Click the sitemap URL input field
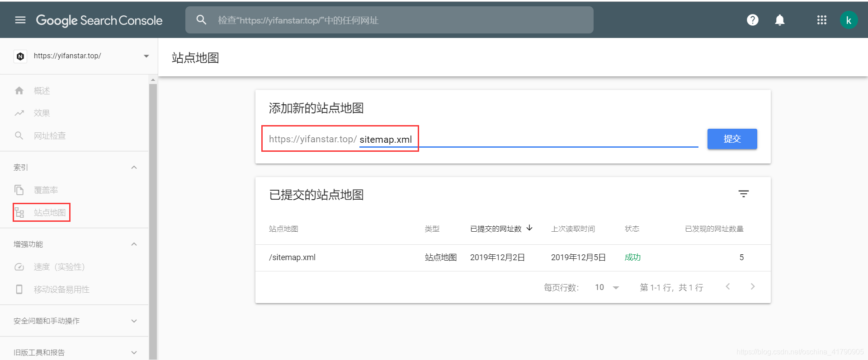This screenshot has width=868, height=360. coord(529,139)
